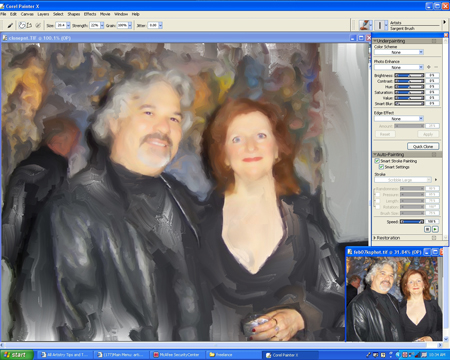The width and height of the screenshot is (450, 360).
Task: Open the brush selector flyout arrow
Action: (x=444, y=22)
